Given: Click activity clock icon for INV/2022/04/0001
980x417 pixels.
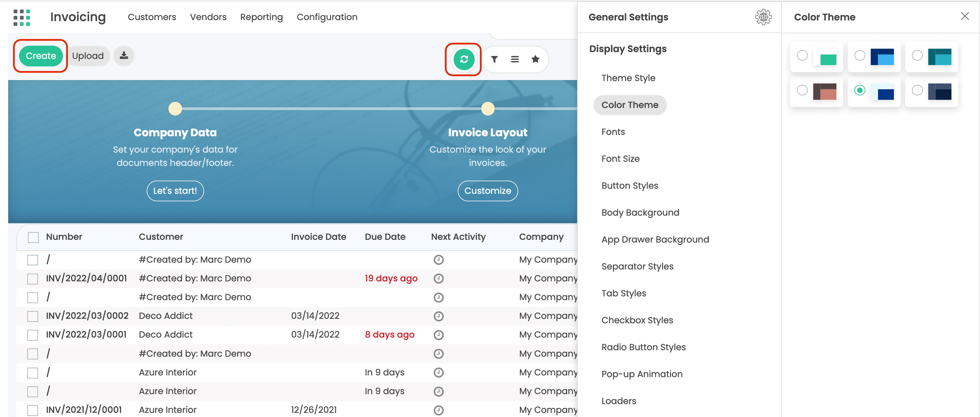Looking at the screenshot, I should click(438, 278).
